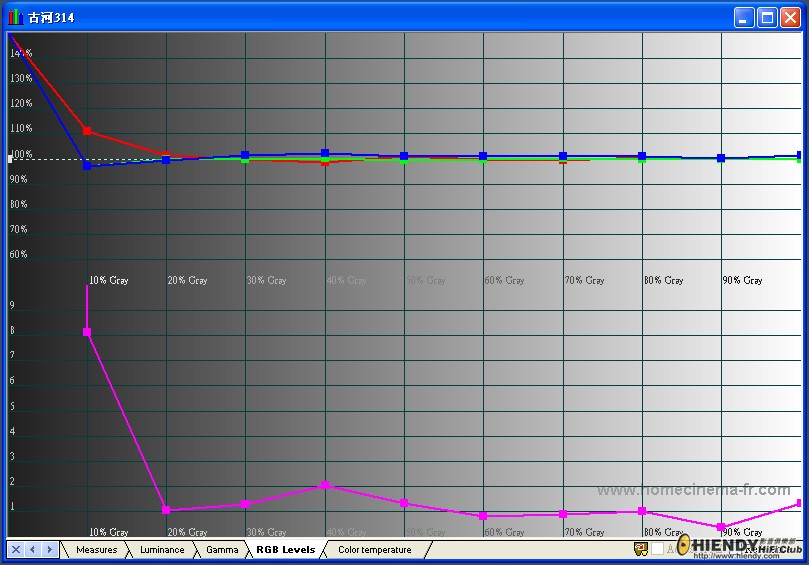Select the Gamma tab
Screen dimensions: 809x565
(222, 550)
